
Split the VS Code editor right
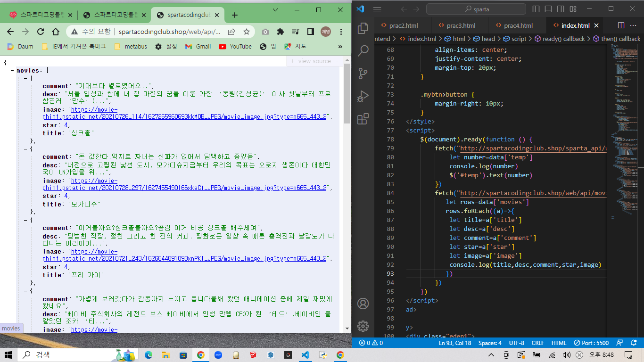point(621,25)
